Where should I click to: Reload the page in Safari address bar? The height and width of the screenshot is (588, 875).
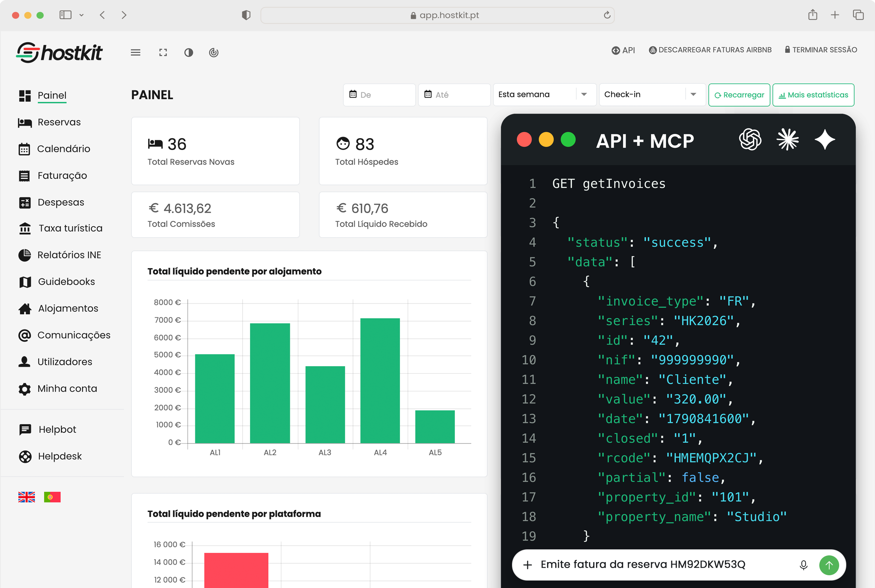pos(607,15)
